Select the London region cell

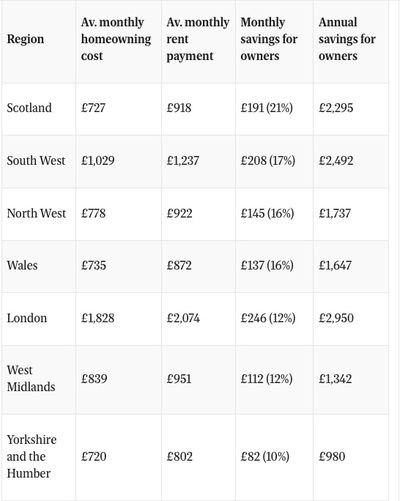tap(27, 318)
